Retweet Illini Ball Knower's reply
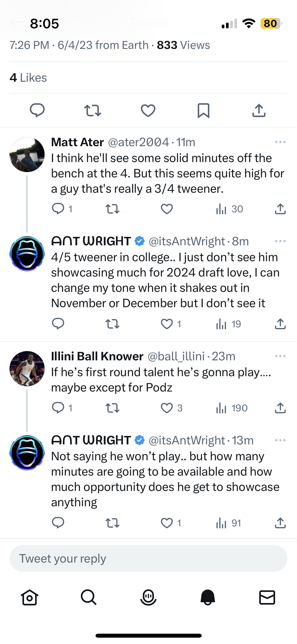 click(x=112, y=408)
